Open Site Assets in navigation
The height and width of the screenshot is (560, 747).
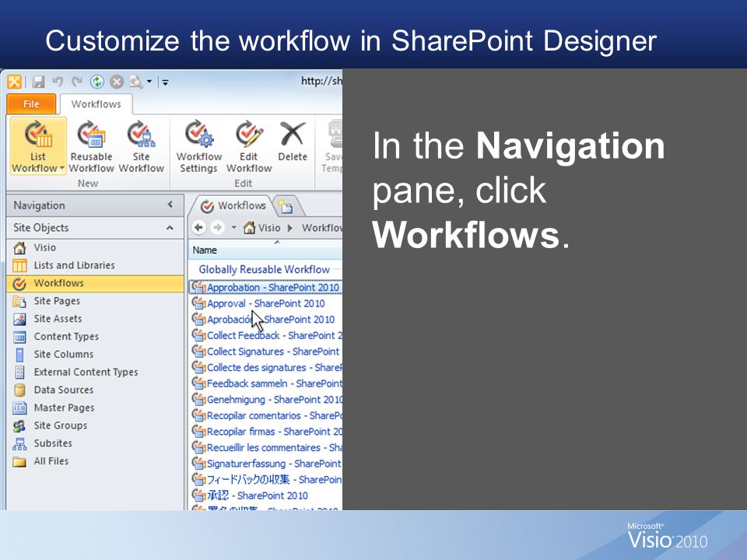(95, 319)
